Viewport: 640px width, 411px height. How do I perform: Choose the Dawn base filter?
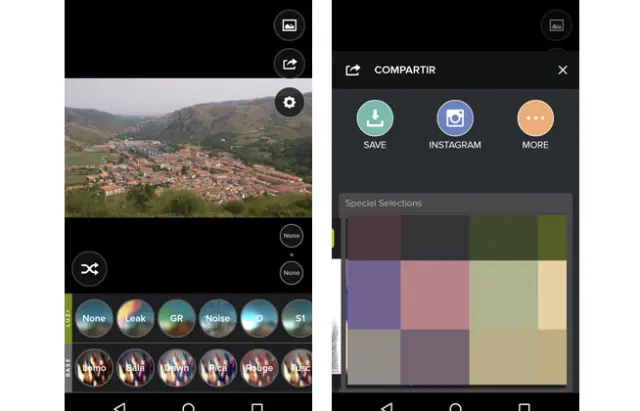177,367
